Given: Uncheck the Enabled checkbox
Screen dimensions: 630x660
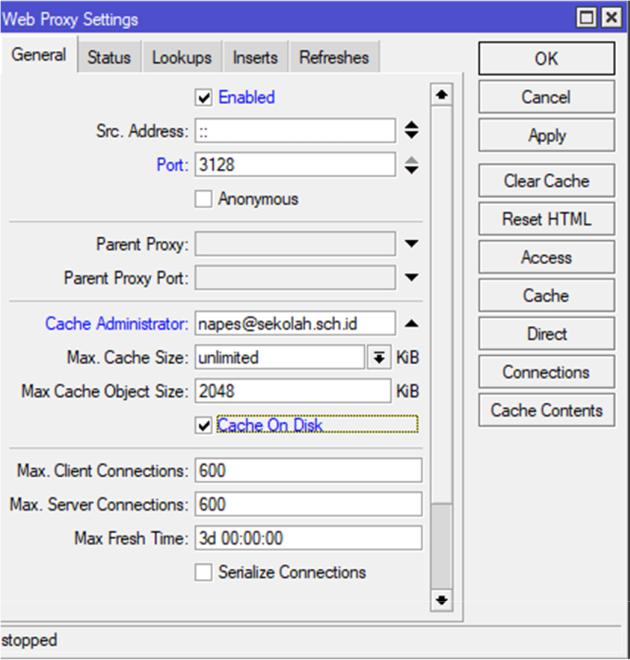Looking at the screenshot, I should (204, 98).
